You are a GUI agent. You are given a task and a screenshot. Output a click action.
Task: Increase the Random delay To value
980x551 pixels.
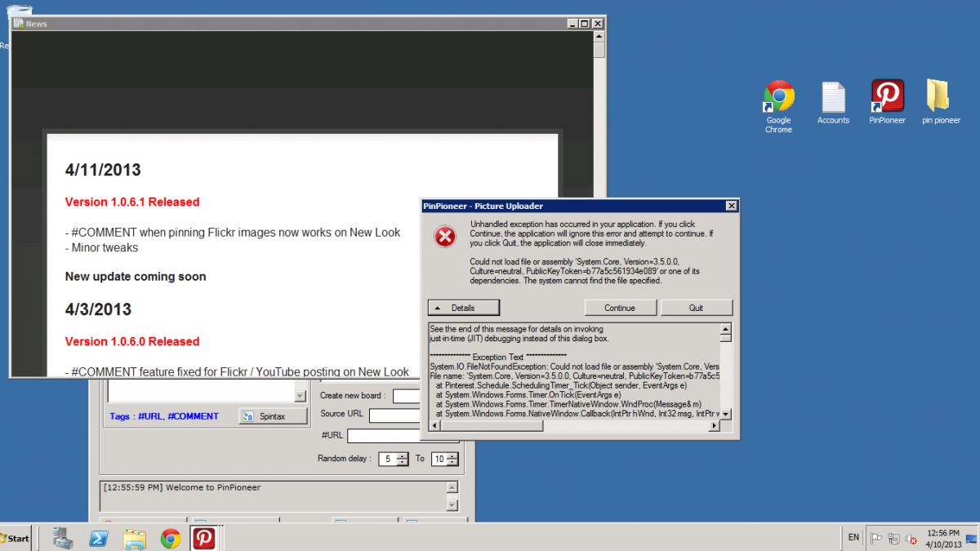click(452, 455)
